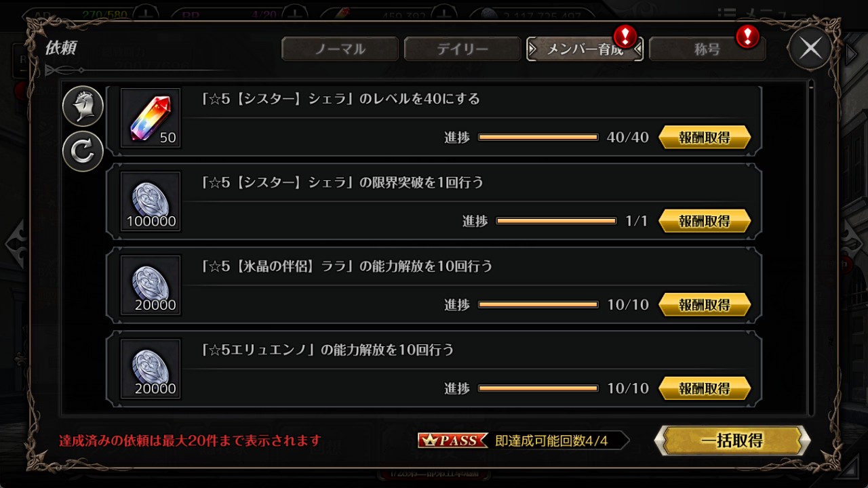Image resolution: width=868 pixels, height=488 pixels.
Task: Click the red alert badge on 称号
Action: (x=747, y=36)
